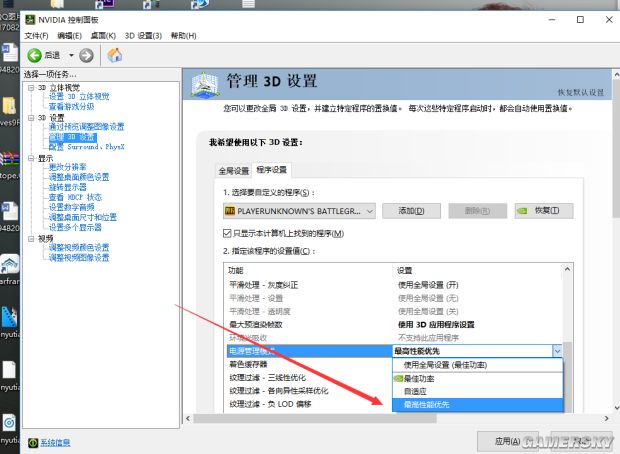The height and width of the screenshot is (454, 620).
Task: Open the PLAYERUNKNOWN'S BATTLEGROUNDS program dropdown
Action: click(369, 211)
